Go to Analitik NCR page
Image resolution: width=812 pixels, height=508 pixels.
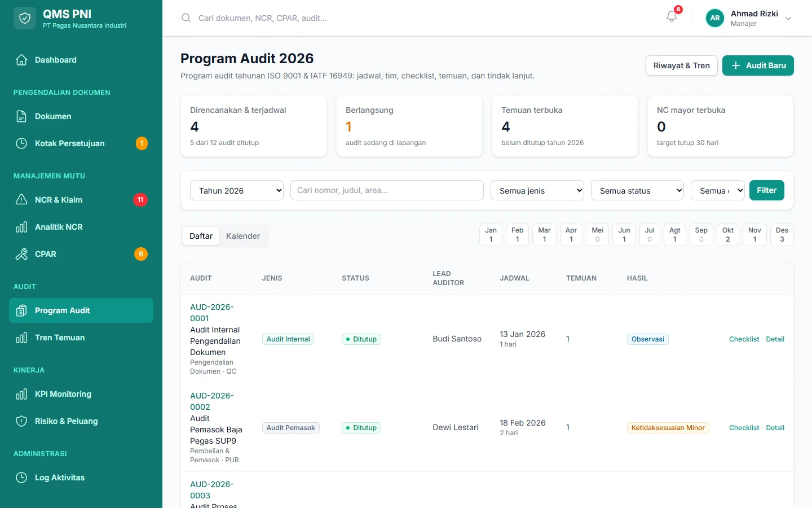coord(81,227)
